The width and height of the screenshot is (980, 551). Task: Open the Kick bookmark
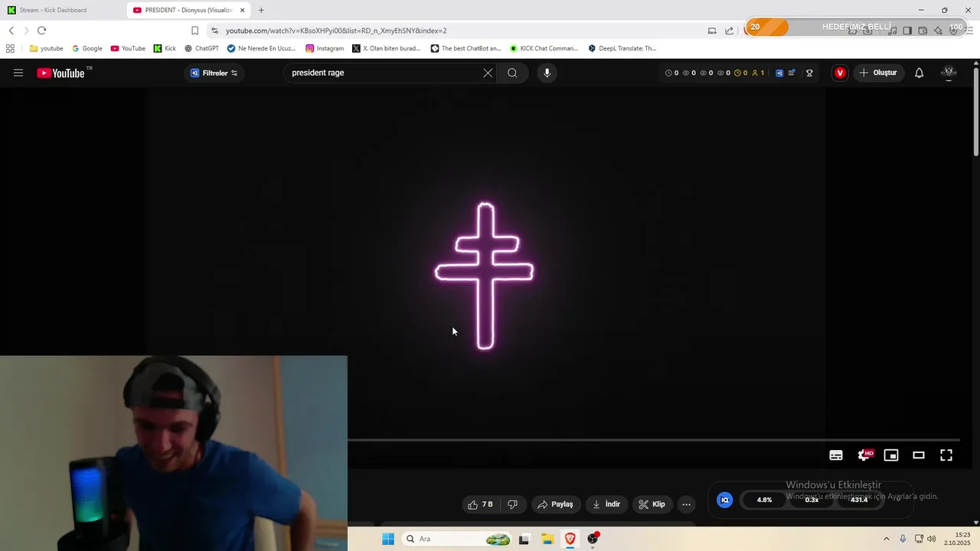165,48
